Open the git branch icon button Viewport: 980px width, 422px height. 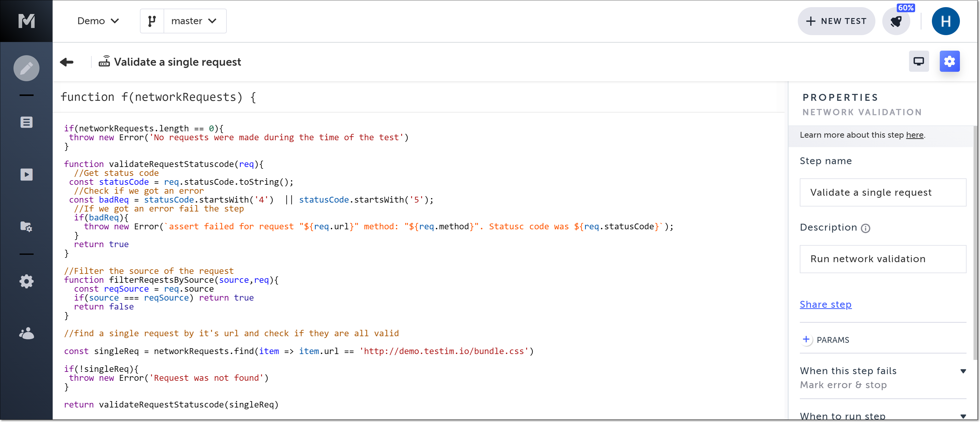(152, 21)
